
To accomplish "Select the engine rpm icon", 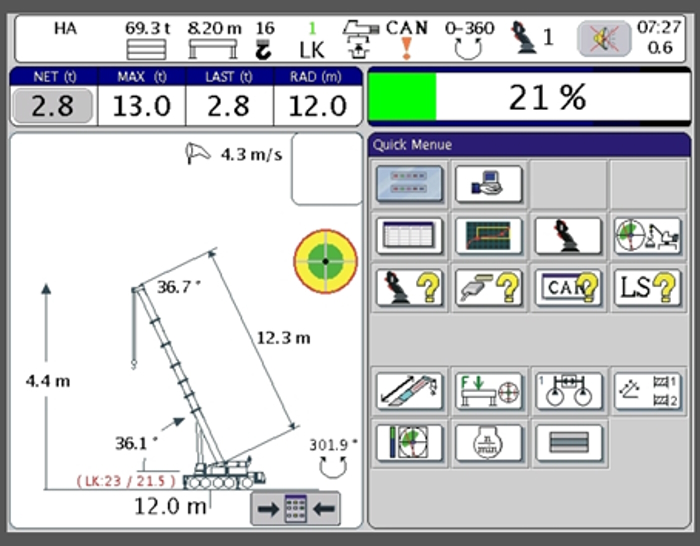I will [489, 441].
